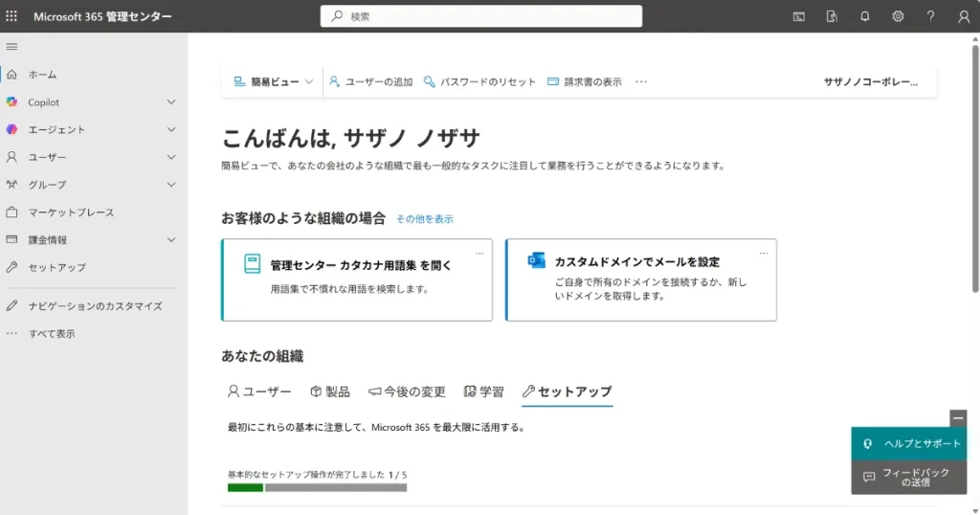This screenshot has height=515, width=980.
Task: Expand the 課金情報 sidebar section
Action: 171,240
